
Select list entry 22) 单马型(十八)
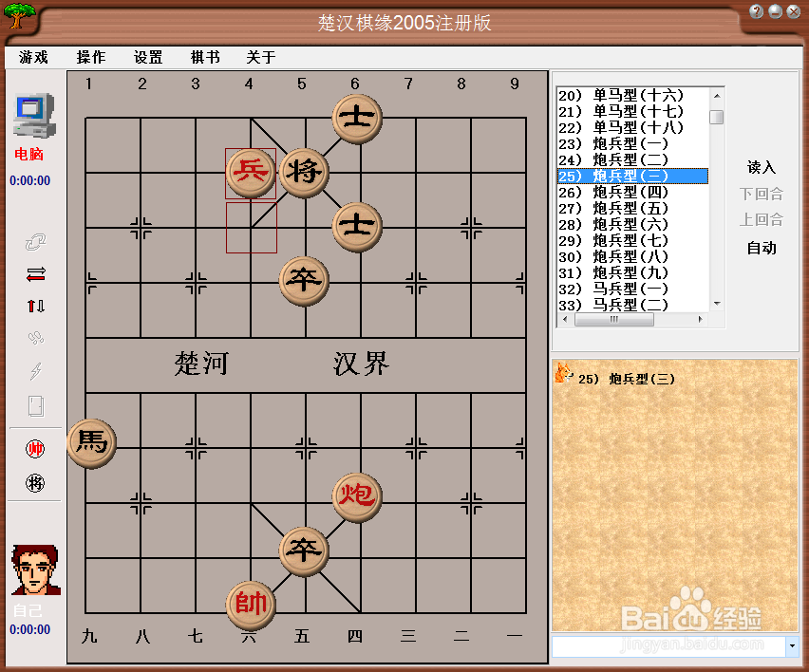[x=632, y=127]
